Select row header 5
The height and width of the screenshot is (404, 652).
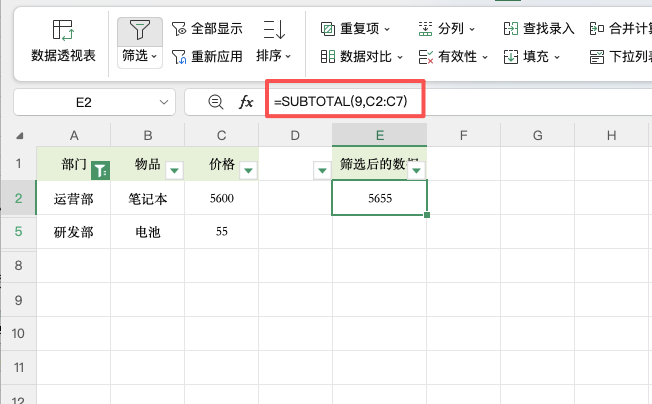point(18,232)
